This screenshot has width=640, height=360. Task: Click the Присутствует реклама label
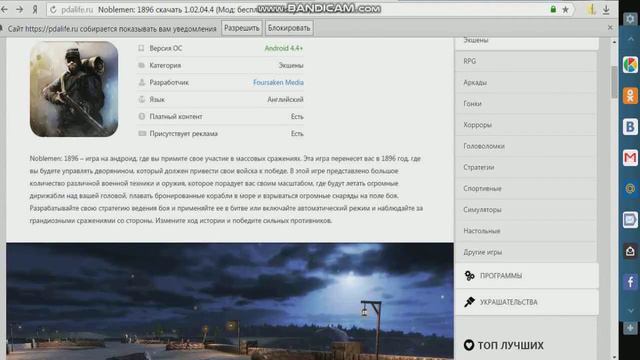tap(183, 134)
